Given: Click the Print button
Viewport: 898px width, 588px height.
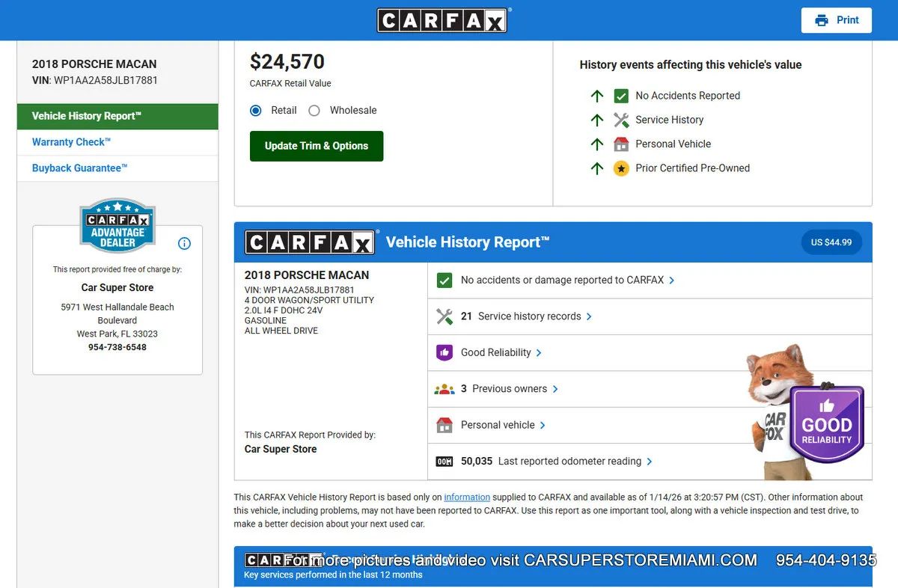Looking at the screenshot, I should tap(836, 20).
